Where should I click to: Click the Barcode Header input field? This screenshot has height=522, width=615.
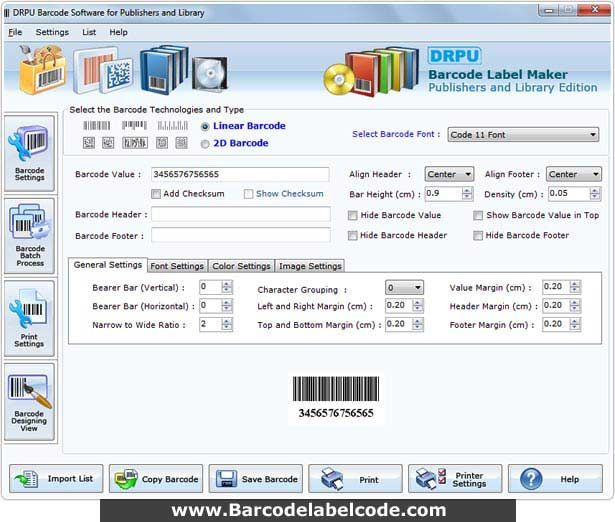click(241, 215)
